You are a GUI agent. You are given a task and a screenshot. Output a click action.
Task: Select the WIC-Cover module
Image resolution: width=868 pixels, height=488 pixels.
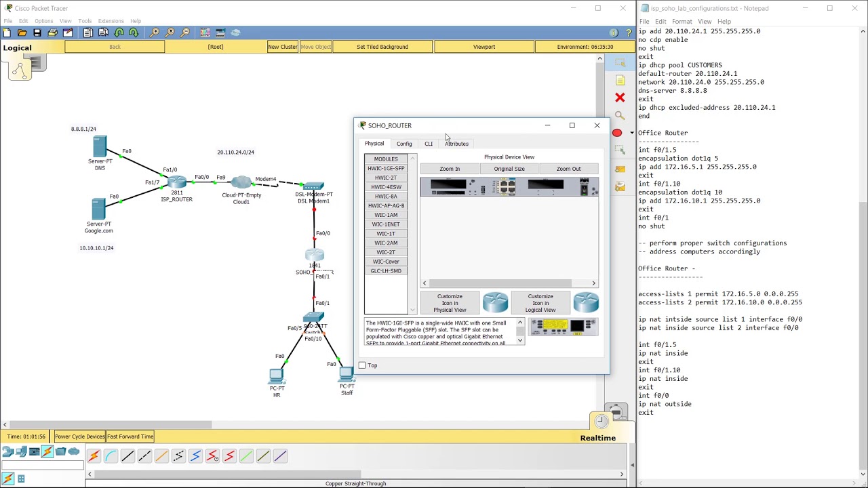pyautogui.click(x=386, y=262)
